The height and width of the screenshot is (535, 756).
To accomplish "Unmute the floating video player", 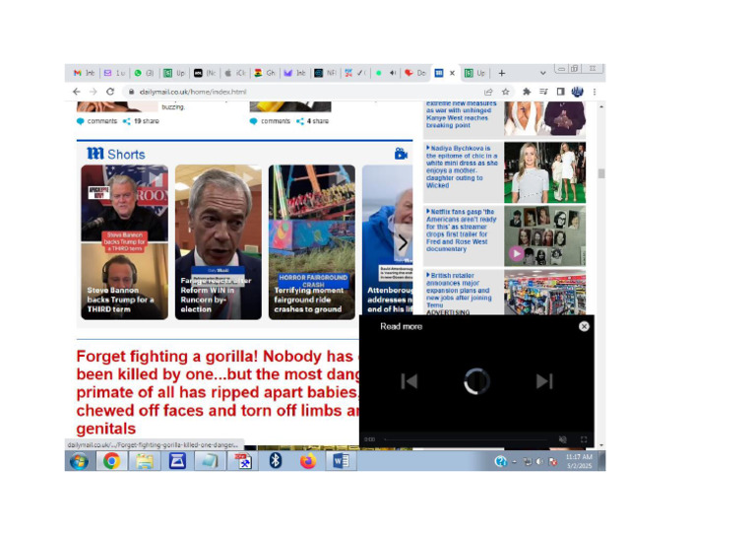I will tap(563, 439).
